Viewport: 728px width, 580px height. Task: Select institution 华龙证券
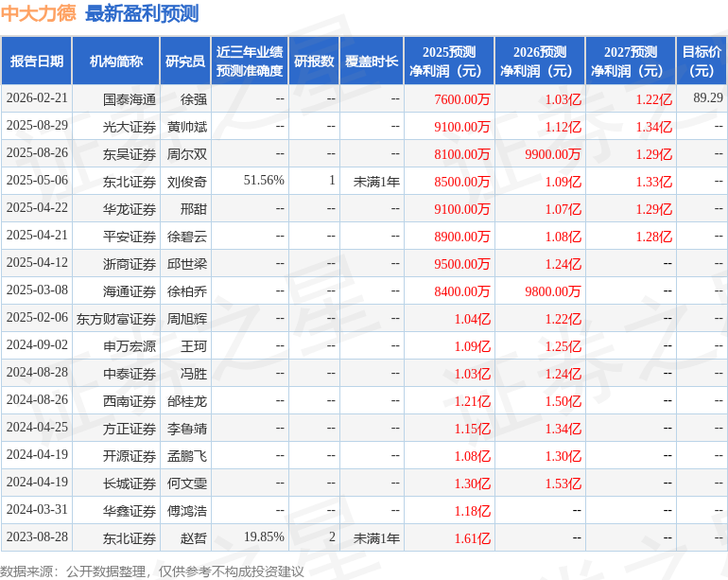click(130, 209)
